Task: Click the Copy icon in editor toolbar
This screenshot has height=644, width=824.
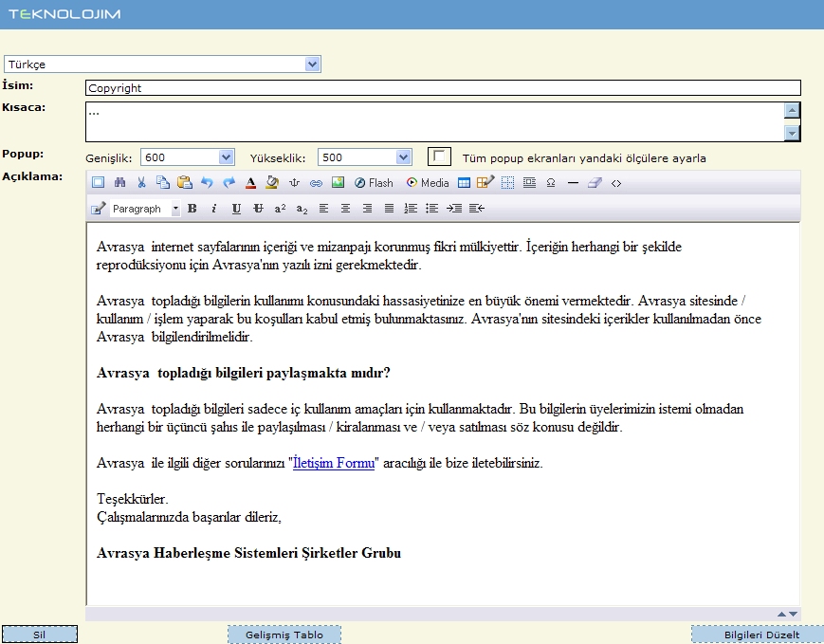Action: point(163,182)
